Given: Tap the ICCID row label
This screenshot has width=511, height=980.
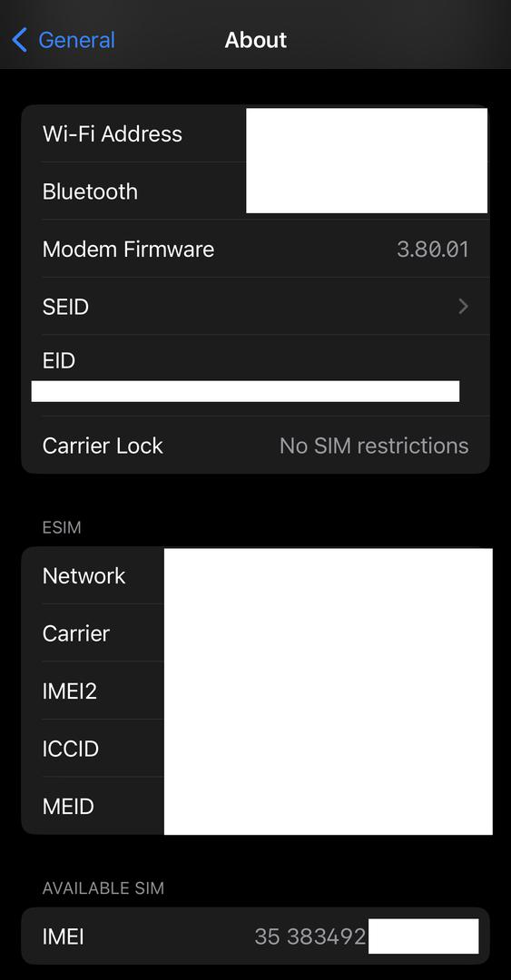Looking at the screenshot, I should click(71, 749).
